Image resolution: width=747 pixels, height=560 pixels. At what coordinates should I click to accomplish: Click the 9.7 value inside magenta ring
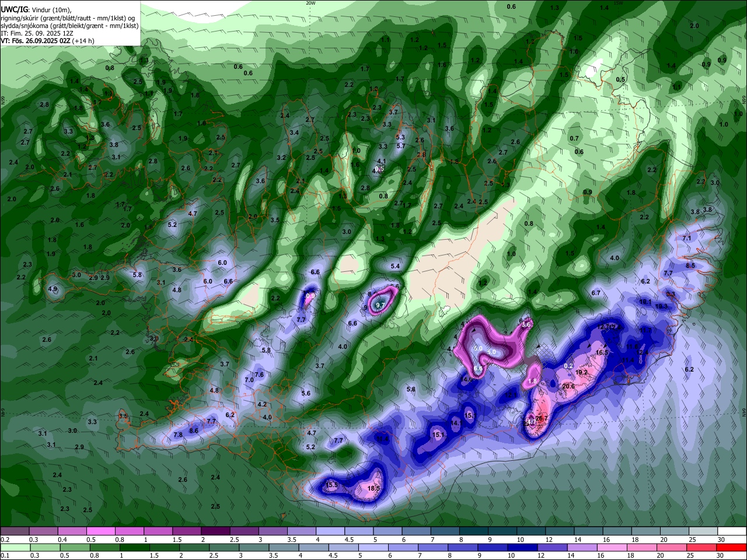coord(381,305)
